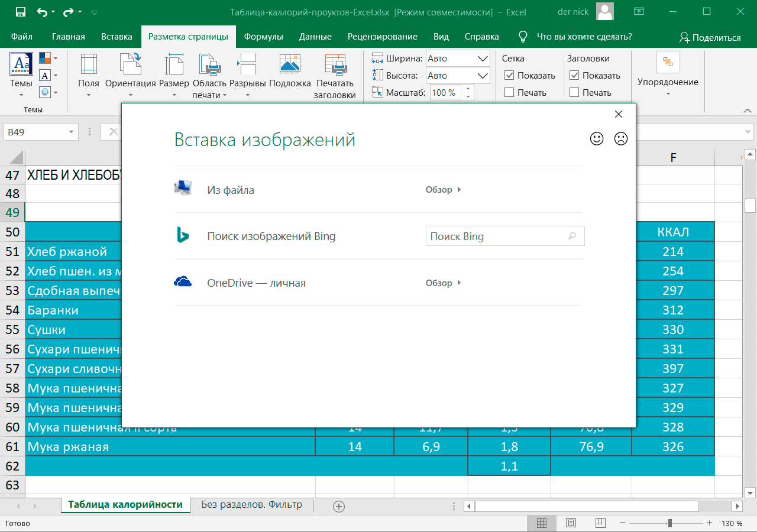
Task: Select the Без разделов. Фильтр sheet tab
Action: 251,505
